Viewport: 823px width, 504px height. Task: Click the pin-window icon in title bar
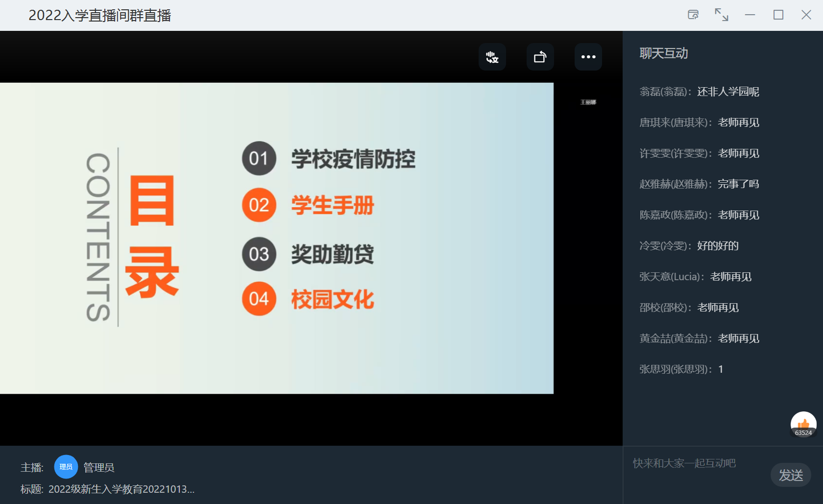pyautogui.click(x=693, y=15)
